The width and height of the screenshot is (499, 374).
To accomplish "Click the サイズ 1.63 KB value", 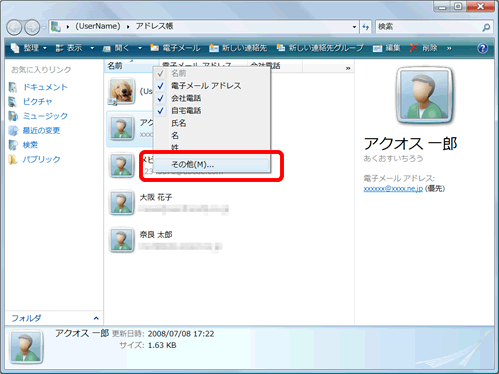I will [162, 346].
